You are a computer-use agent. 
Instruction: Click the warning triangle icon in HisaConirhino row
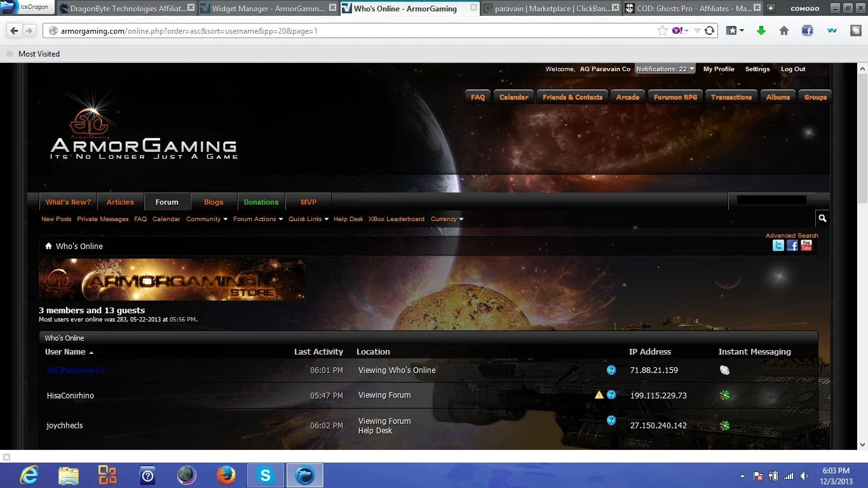click(x=599, y=395)
